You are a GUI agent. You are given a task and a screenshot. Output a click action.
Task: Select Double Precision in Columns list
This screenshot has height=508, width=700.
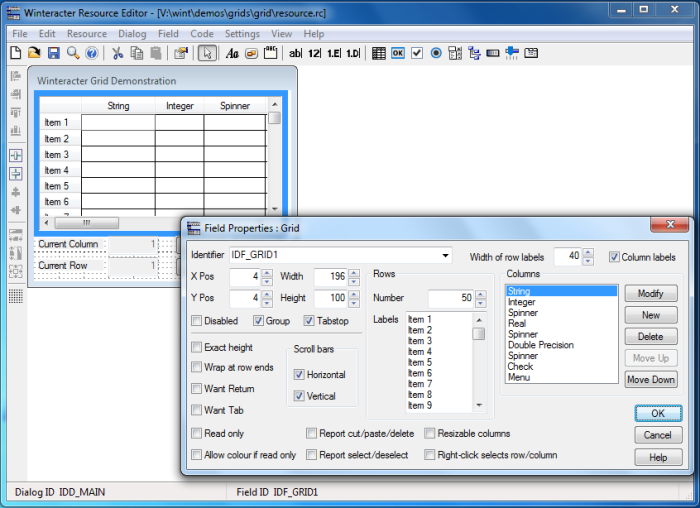pyautogui.click(x=541, y=345)
